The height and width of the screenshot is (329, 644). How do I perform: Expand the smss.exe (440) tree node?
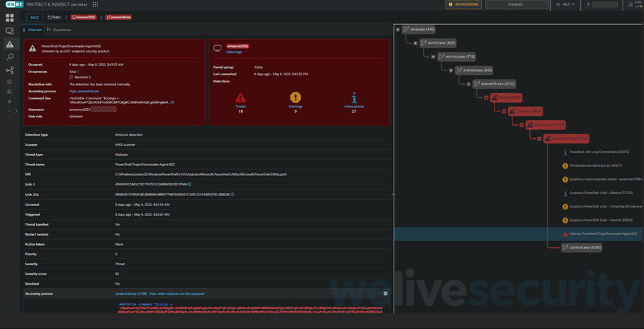[398, 30]
